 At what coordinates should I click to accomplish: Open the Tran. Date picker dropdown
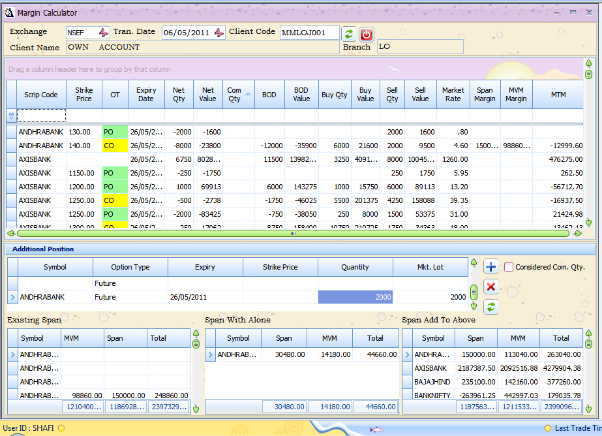[x=219, y=33]
